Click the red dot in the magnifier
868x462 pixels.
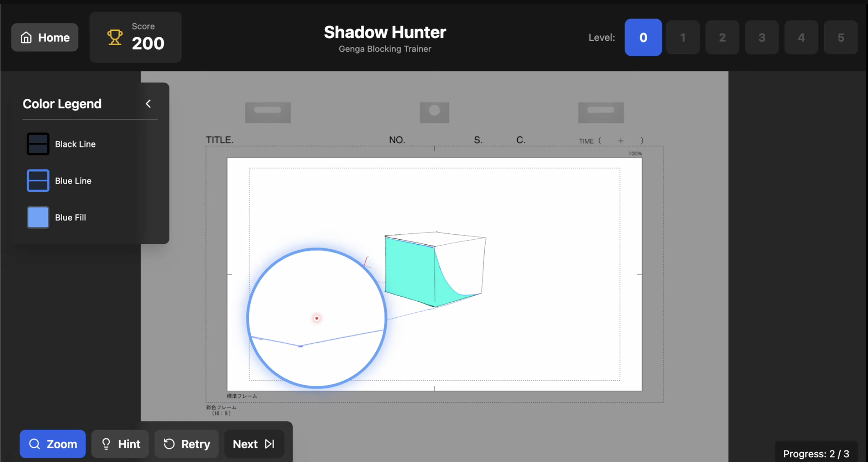coord(316,318)
